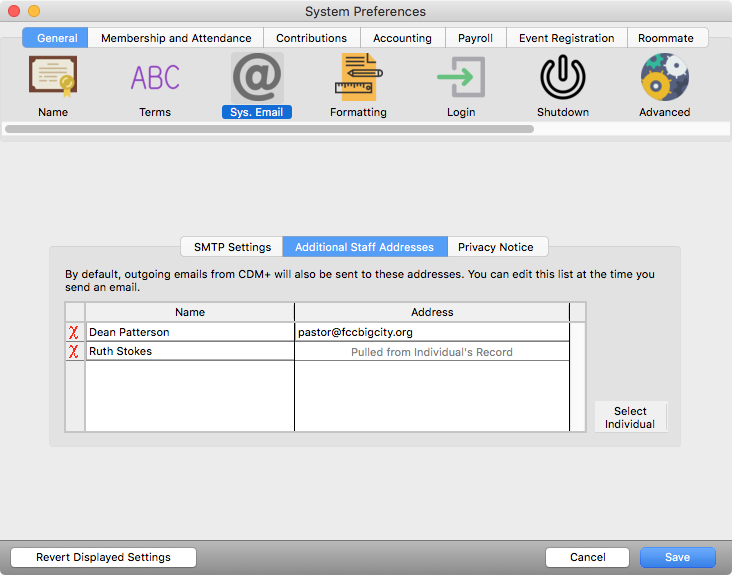Viewport: 732px width, 575px height.
Task: Open the Shutdown power icon
Action: pyautogui.click(x=562, y=78)
